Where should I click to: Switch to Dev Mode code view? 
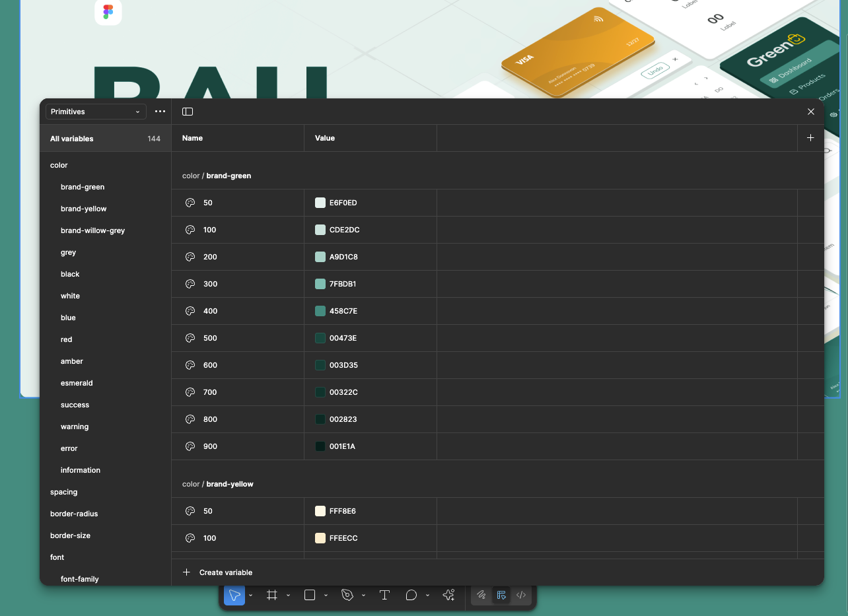pos(521,595)
